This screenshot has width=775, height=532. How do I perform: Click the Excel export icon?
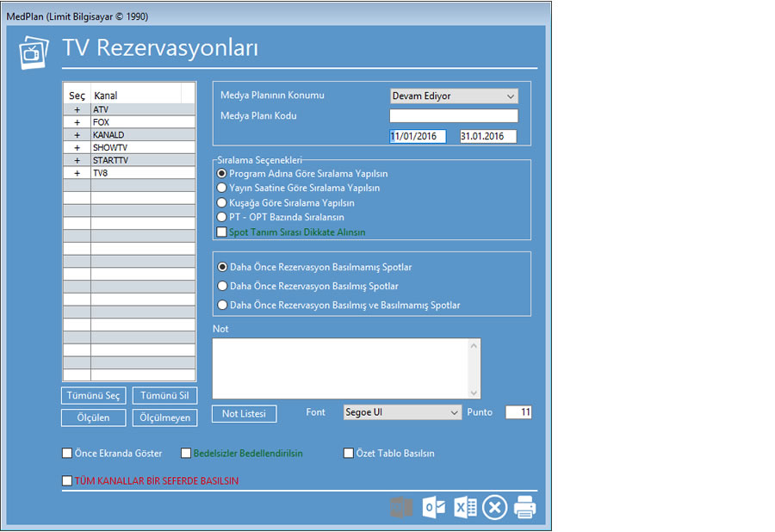pos(465,508)
